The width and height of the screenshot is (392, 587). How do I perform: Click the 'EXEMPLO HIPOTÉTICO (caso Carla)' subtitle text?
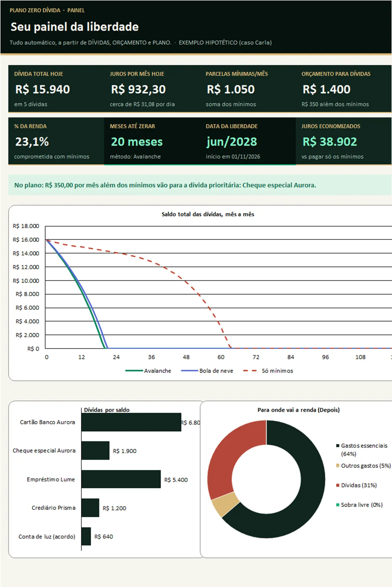pyautogui.click(x=225, y=43)
